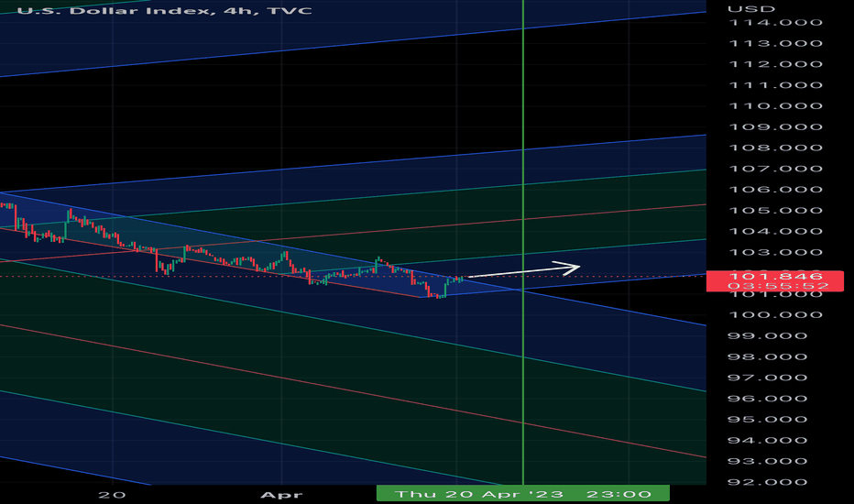Click the 100.000 price axis label
This screenshot has height=504, width=854.
[775, 315]
